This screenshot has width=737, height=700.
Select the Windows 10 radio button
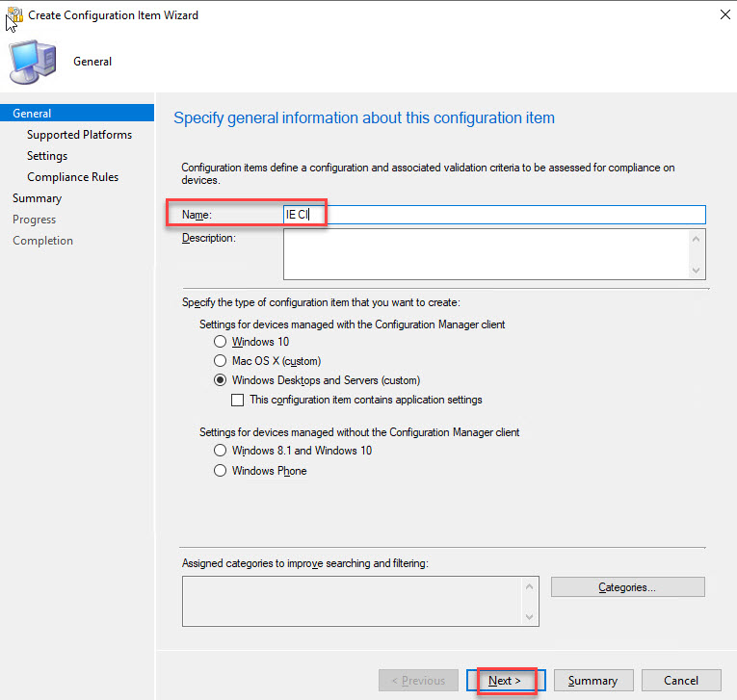pyautogui.click(x=221, y=342)
